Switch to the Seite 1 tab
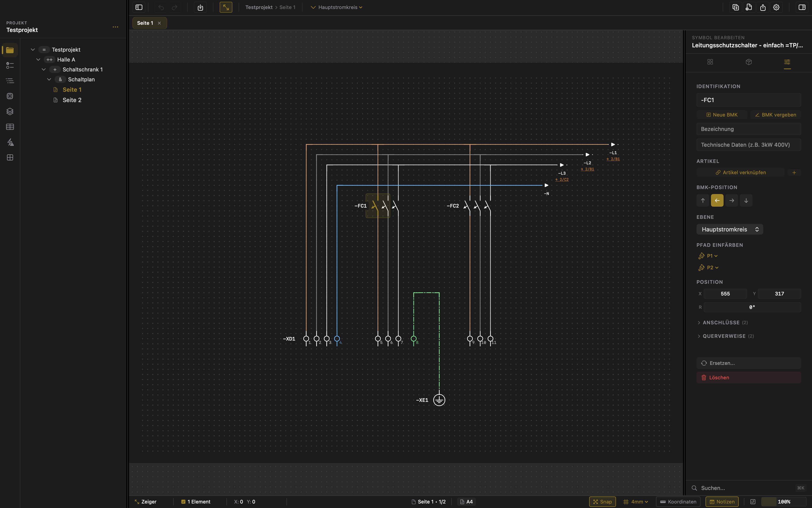812x508 pixels. click(145, 23)
